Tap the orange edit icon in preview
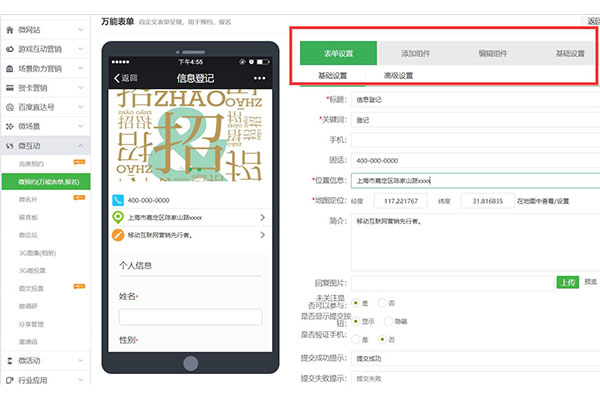 pos(118,235)
